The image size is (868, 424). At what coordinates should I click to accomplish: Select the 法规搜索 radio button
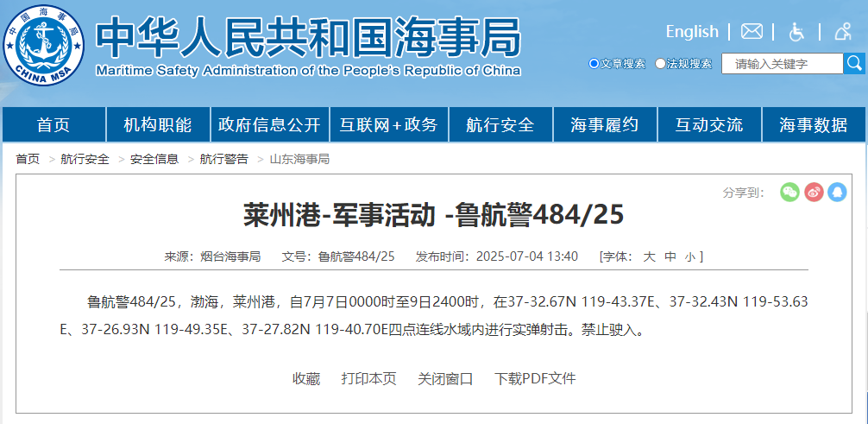660,64
